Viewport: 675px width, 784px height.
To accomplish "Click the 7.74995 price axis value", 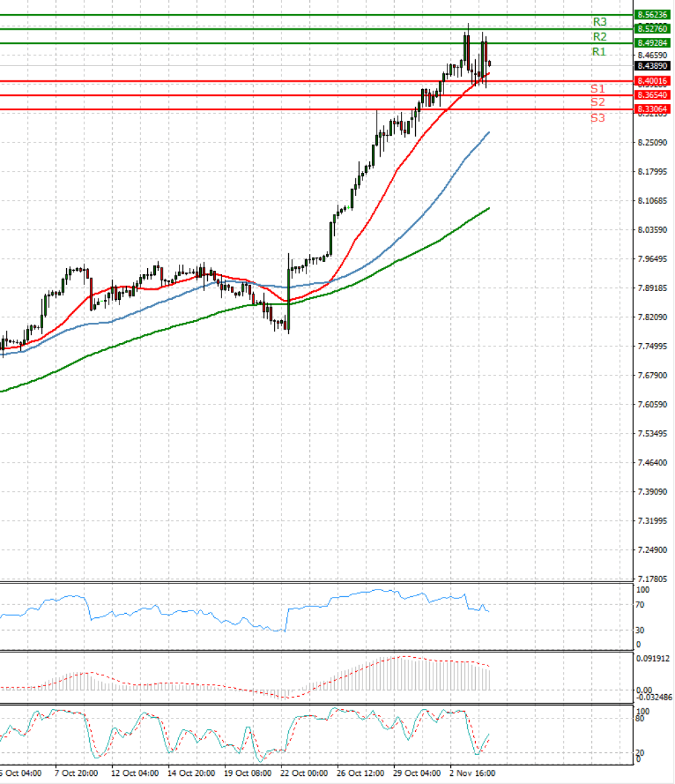I will 652,346.
